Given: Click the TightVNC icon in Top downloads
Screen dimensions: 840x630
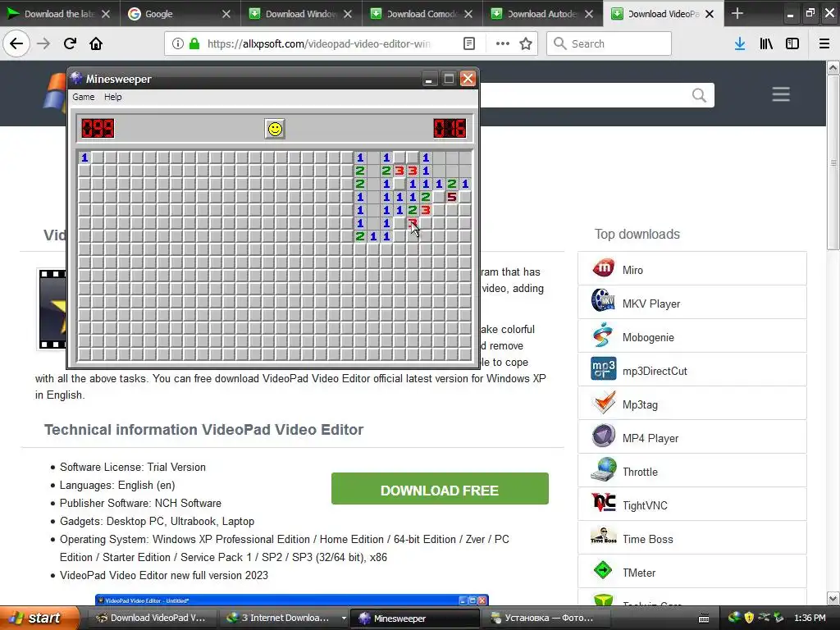Looking at the screenshot, I should [x=603, y=503].
